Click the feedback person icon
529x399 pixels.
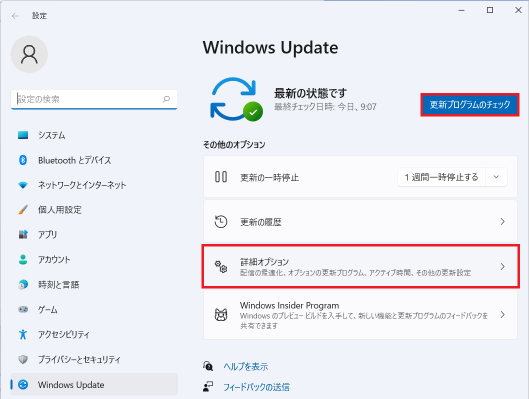[208, 386]
